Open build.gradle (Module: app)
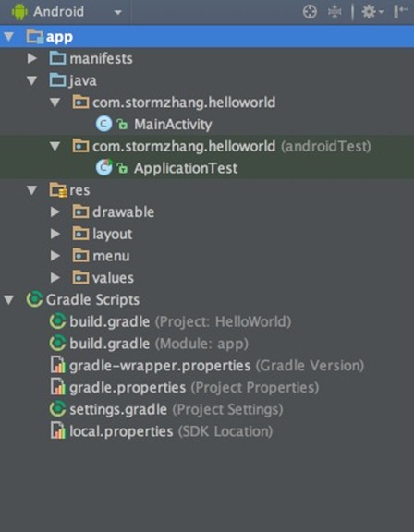414x532 pixels. click(x=159, y=344)
